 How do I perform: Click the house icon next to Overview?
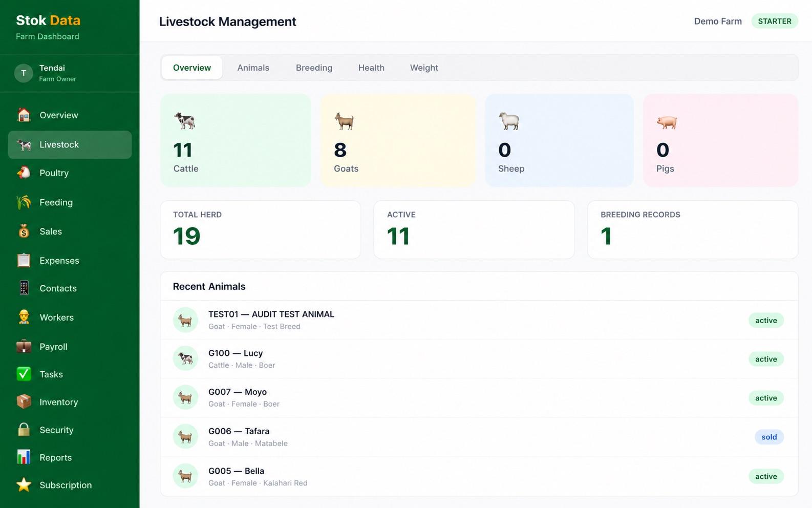(24, 115)
